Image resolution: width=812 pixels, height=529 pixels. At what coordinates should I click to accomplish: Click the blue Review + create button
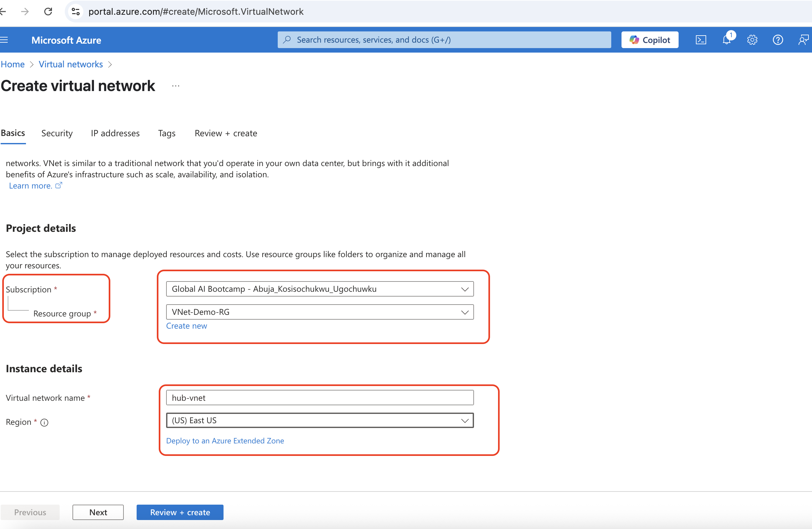pos(180,512)
